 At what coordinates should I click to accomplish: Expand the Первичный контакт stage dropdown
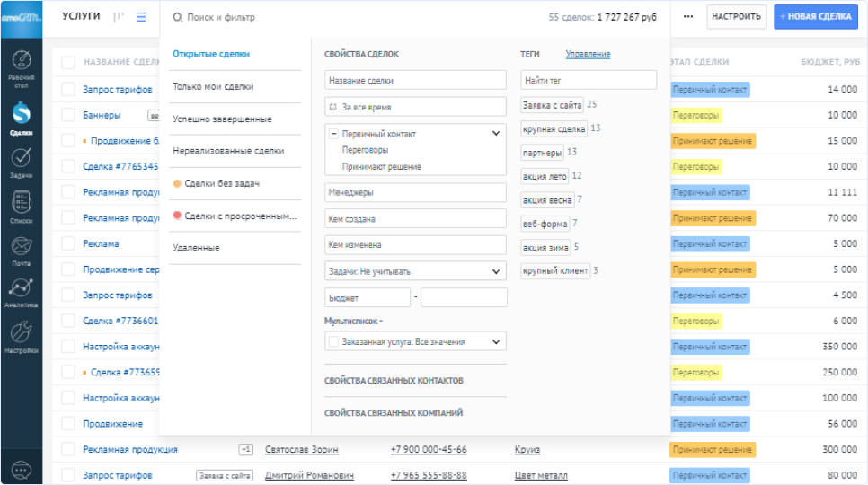496,133
